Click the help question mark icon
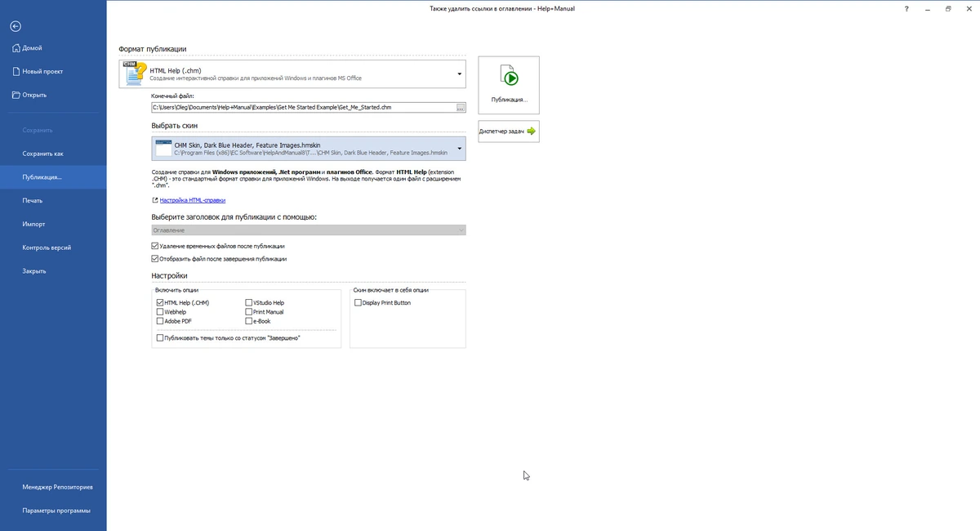Image resolution: width=980 pixels, height=531 pixels. click(x=906, y=8)
